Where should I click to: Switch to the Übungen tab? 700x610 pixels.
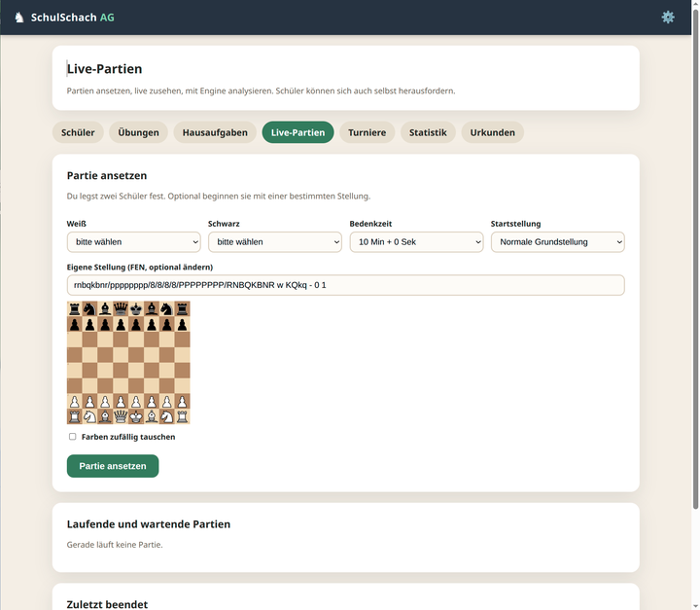[x=138, y=132]
